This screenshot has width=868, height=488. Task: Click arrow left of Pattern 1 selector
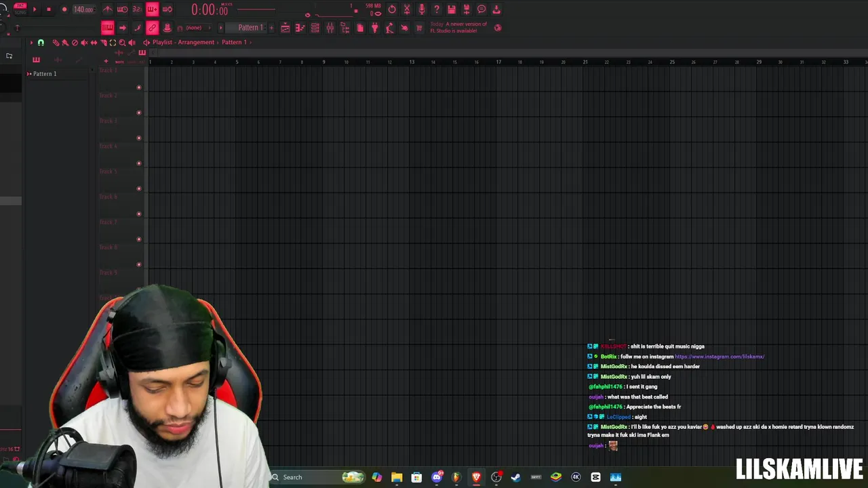pyautogui.click(x=221, y=28)
